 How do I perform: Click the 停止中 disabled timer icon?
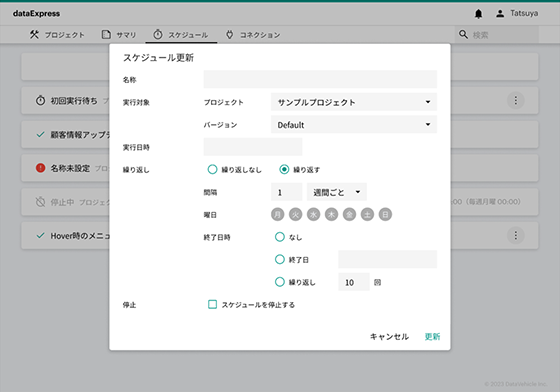[40, 202]
